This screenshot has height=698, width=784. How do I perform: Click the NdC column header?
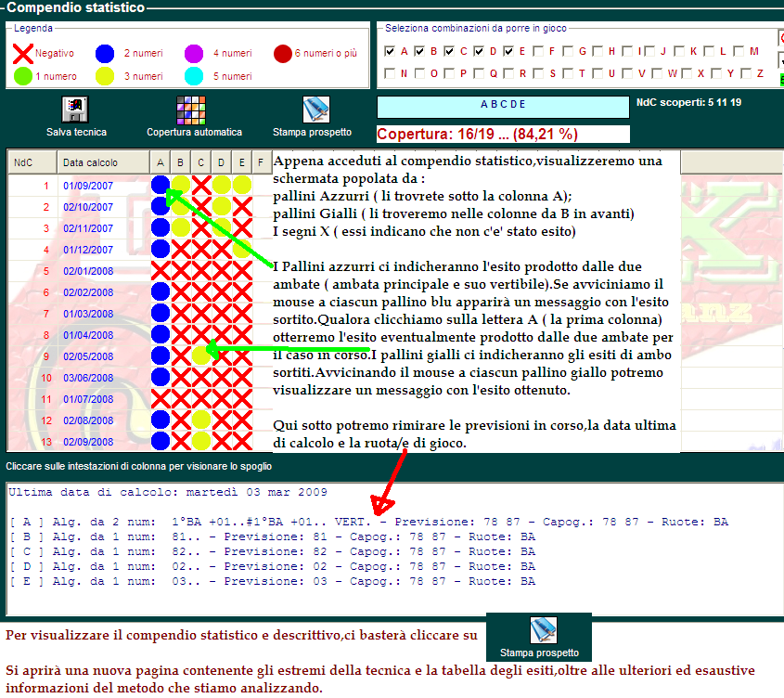click(32, 162)
